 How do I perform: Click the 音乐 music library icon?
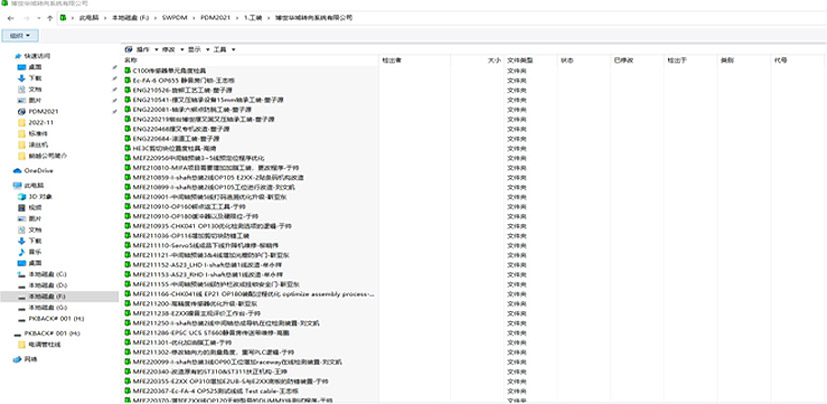(x=21, y=252)
